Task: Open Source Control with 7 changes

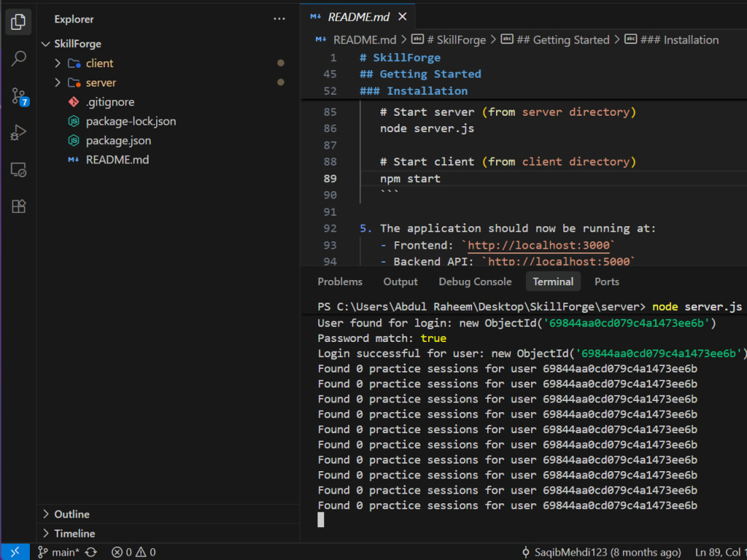Action: click(19, 96)
